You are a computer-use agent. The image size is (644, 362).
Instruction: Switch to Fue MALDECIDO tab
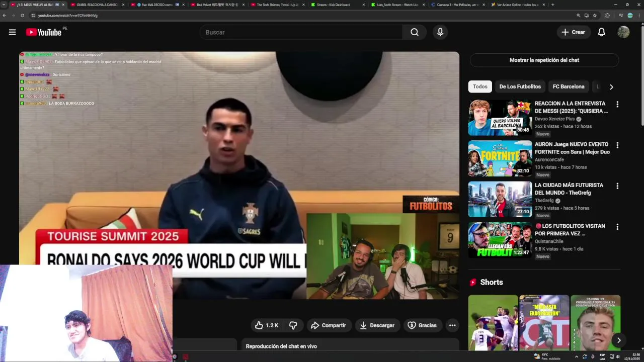(157, 5)
